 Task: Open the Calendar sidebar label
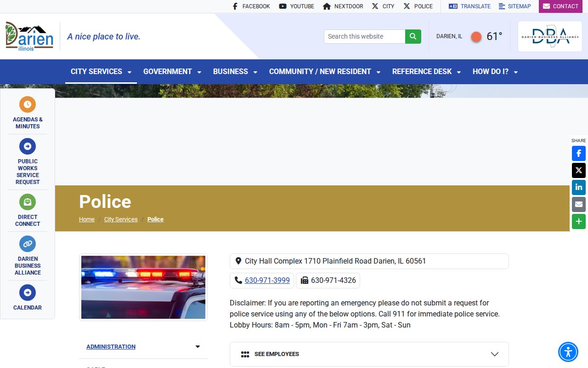[x=28, y=308]
